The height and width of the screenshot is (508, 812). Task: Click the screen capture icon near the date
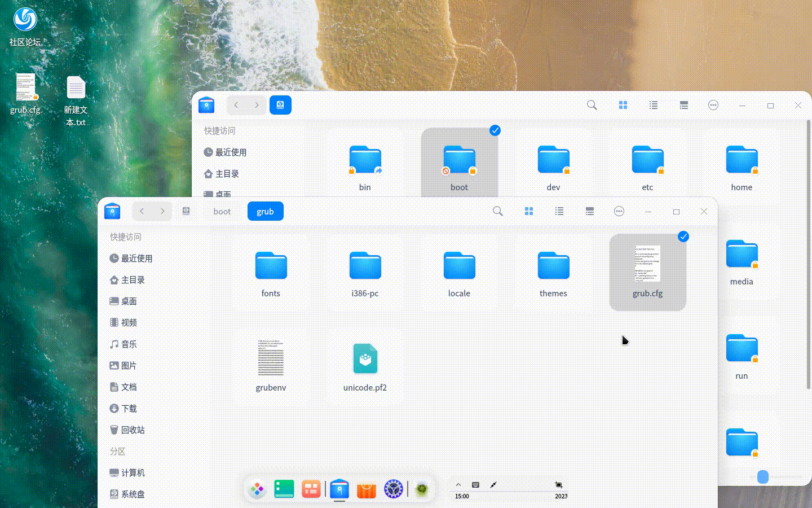(x=559, y=484)
